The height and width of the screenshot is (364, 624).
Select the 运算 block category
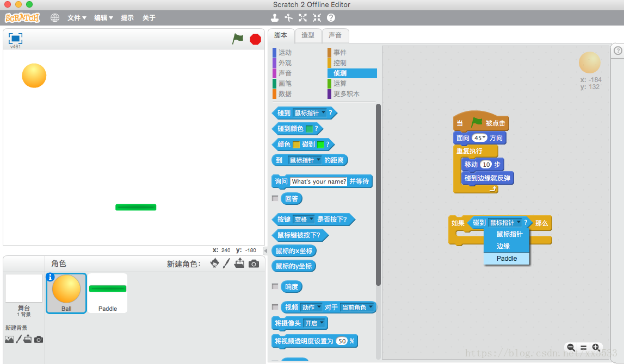click(x=340, y=84)
